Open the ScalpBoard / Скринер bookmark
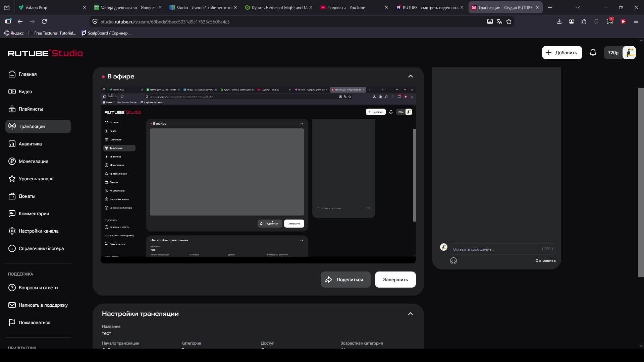The image size is (644, 362). coord(106,33)
